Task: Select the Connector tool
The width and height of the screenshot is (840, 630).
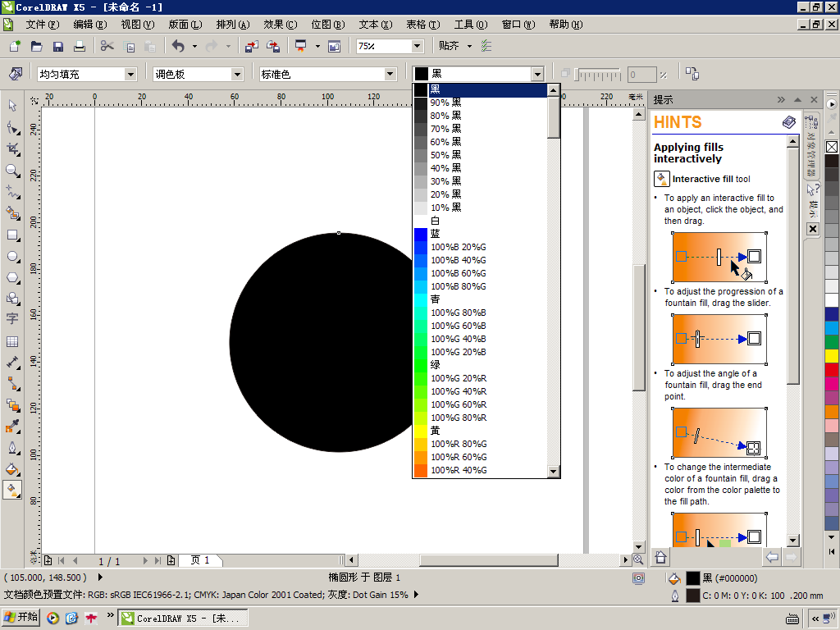Action: 12,384
